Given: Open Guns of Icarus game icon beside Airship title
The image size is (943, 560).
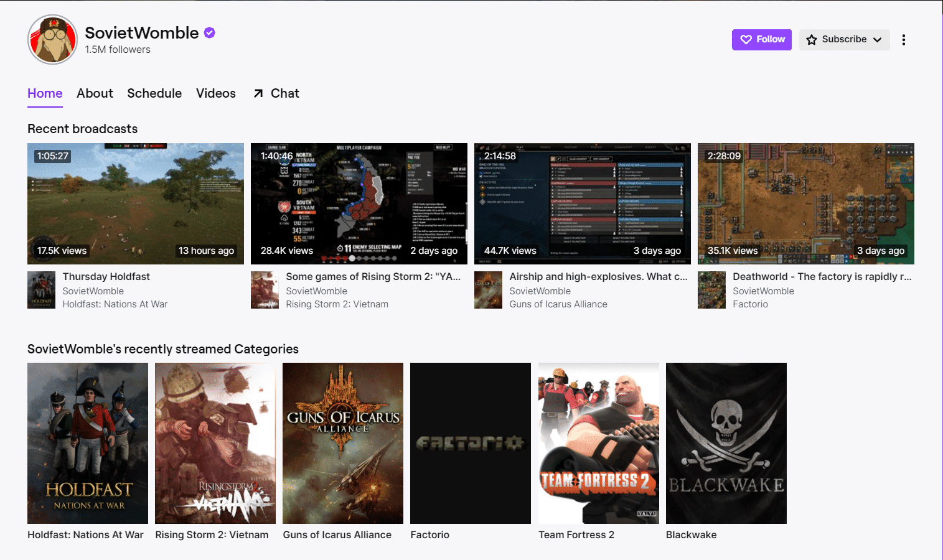Looking at the screenshot, I should click(488, 290).
